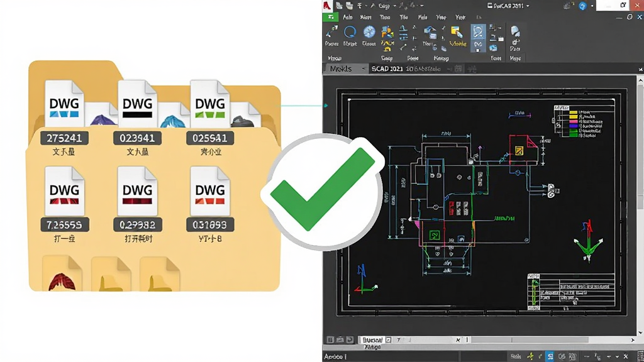Pick the magenta swatch in drawing legend
This screenshot has width=644, height=362.
click(x=574, y=121)
